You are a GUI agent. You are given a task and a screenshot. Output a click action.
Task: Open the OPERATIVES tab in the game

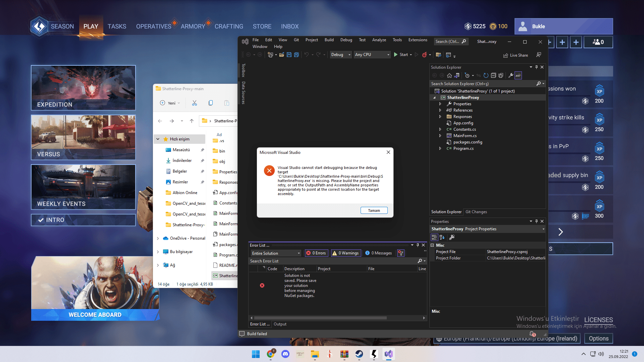tap(154, 26)
